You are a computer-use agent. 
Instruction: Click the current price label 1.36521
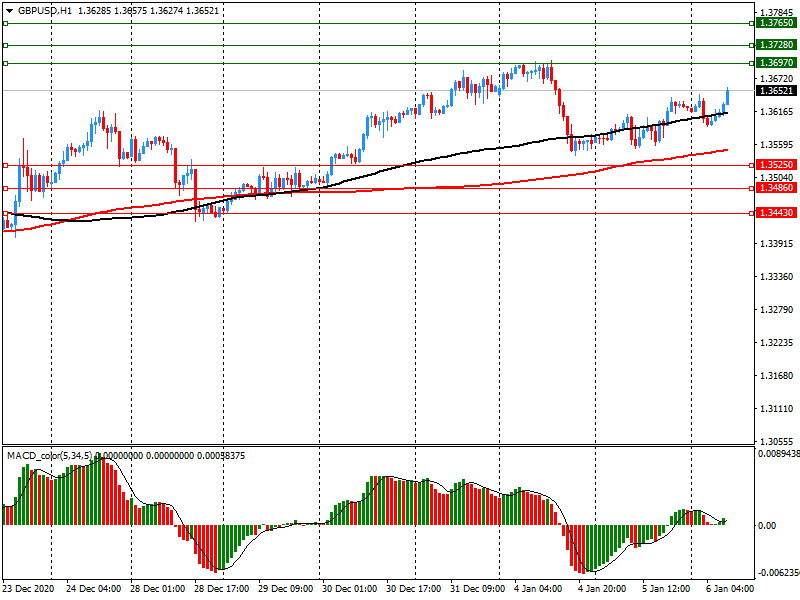776,91
